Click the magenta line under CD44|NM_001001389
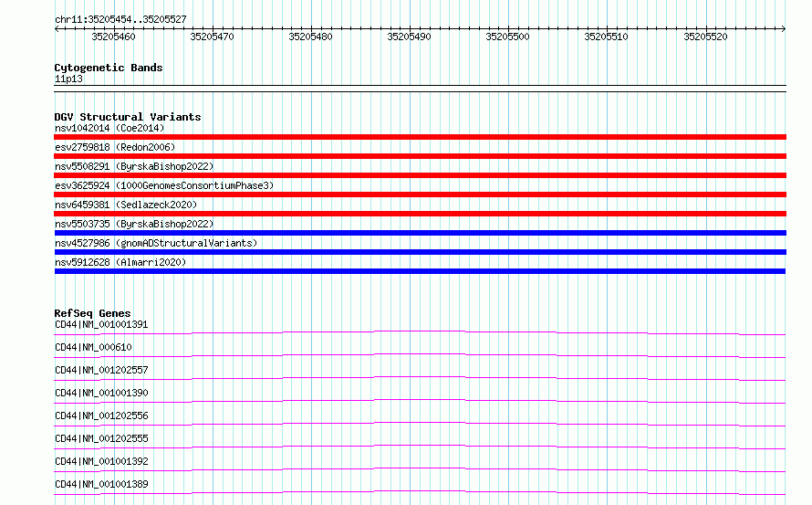The height and width of the screenshot is (505, 812). pos(420,492)
